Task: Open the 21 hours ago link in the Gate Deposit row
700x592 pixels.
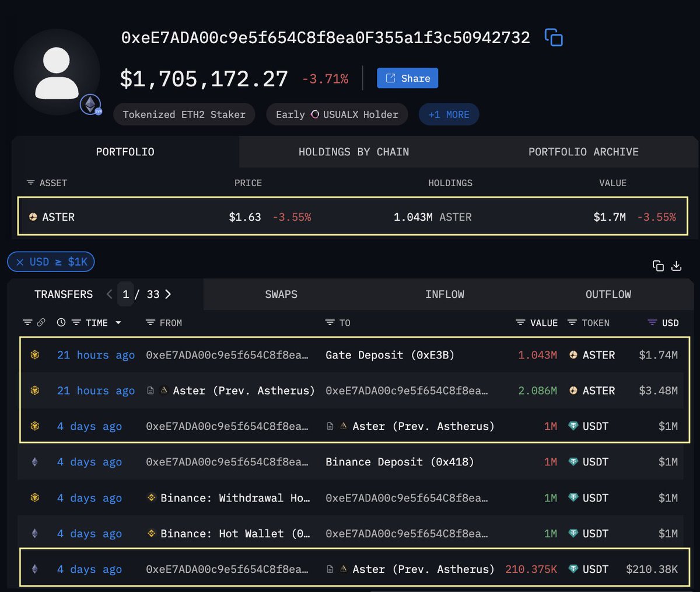Action: [x=96, y=355]
